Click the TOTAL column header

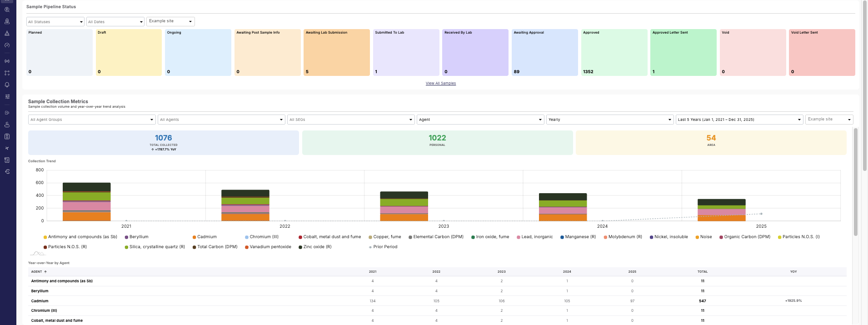[703, 272]
